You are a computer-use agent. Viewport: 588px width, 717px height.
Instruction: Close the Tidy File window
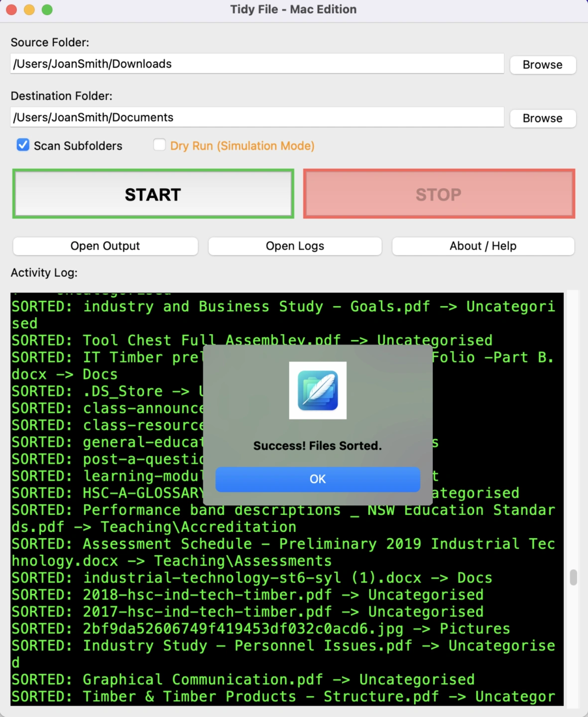tap(11, 9)
